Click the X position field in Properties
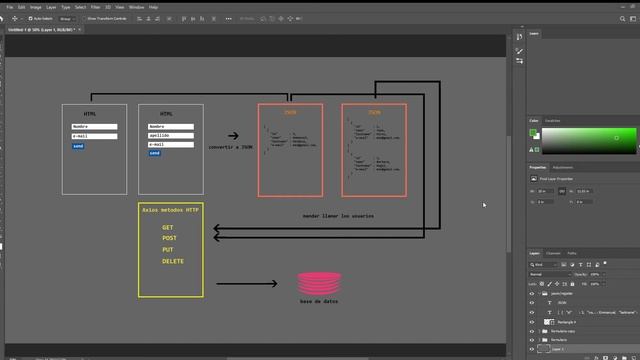The image size is (640, 360). point(545,202)
